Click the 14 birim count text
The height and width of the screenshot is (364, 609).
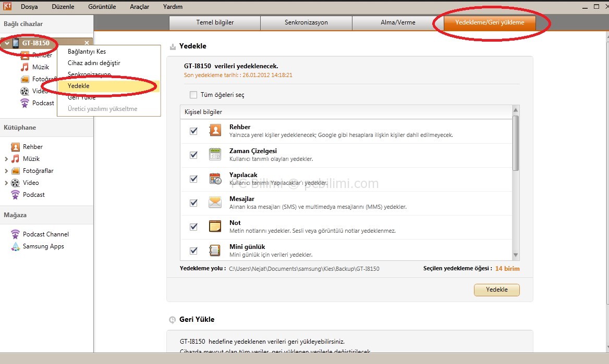coord(507,269)
